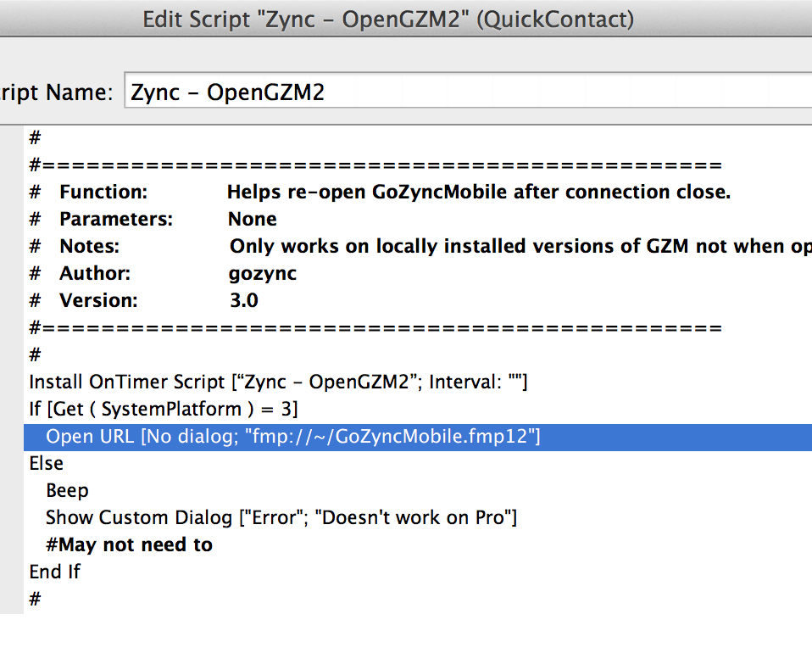Select the "# Parameters: None" comment line

418,219
